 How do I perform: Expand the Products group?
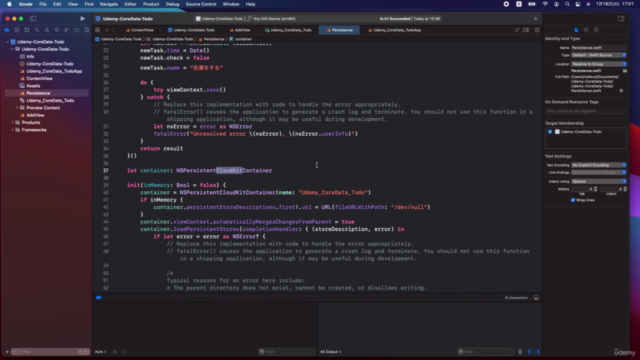(x=12, y=122)
